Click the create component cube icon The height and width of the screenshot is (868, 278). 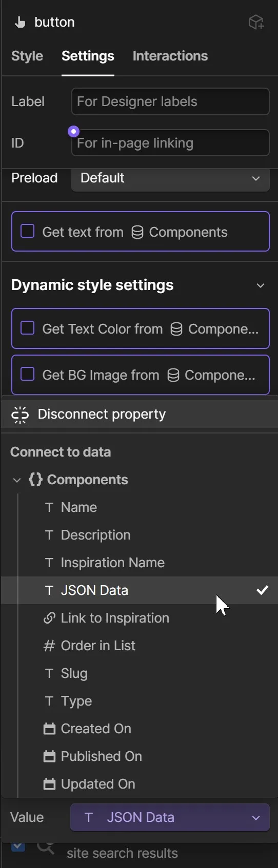tap(256, 22)
